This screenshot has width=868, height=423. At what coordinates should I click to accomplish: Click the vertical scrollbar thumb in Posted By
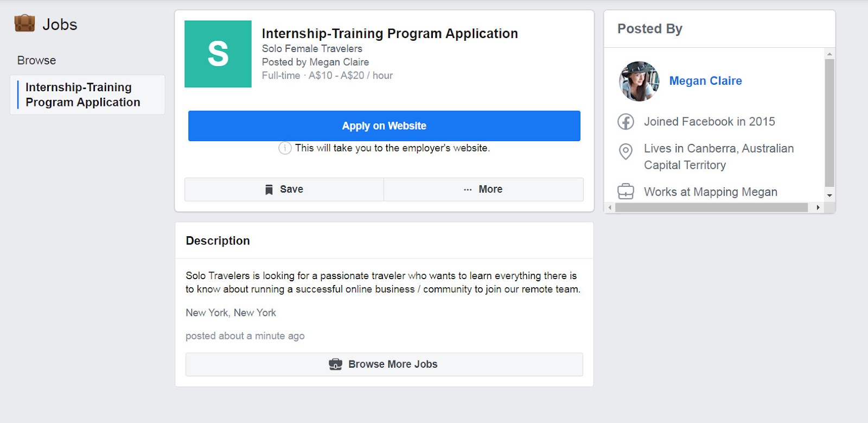click(829, 122)
